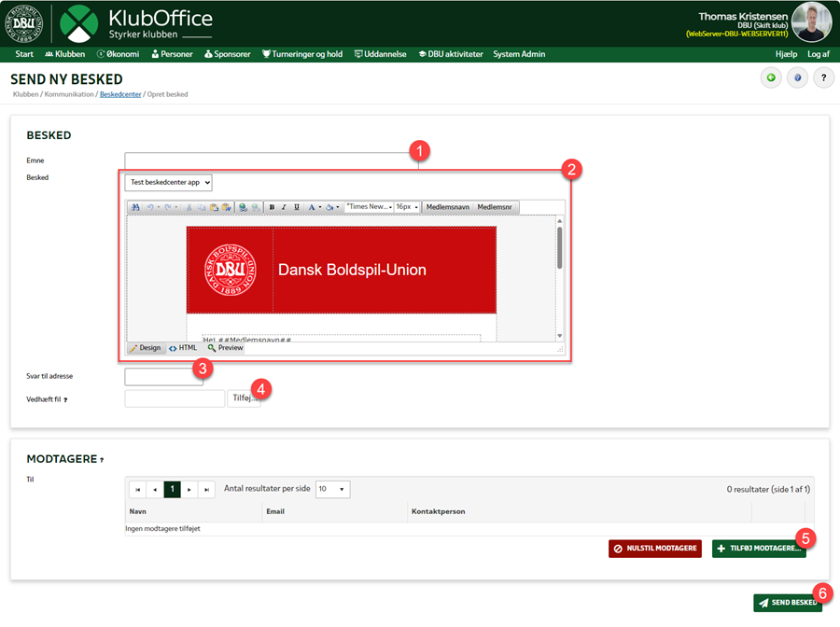
Task: Open the Uddannelse menu
Action: pos(381,54)
